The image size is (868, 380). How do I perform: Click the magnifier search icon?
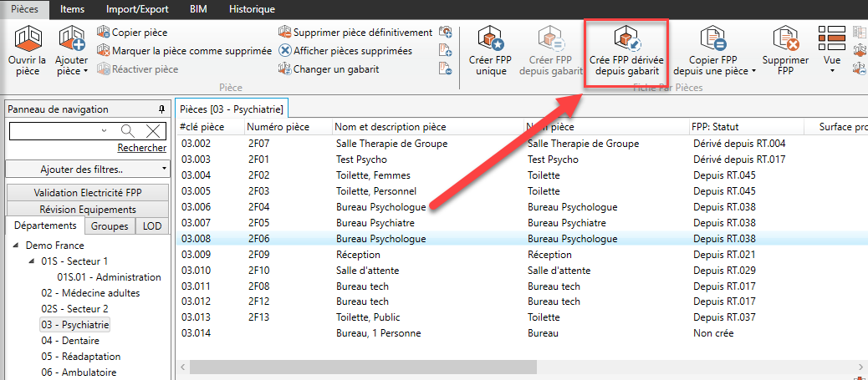127,130
